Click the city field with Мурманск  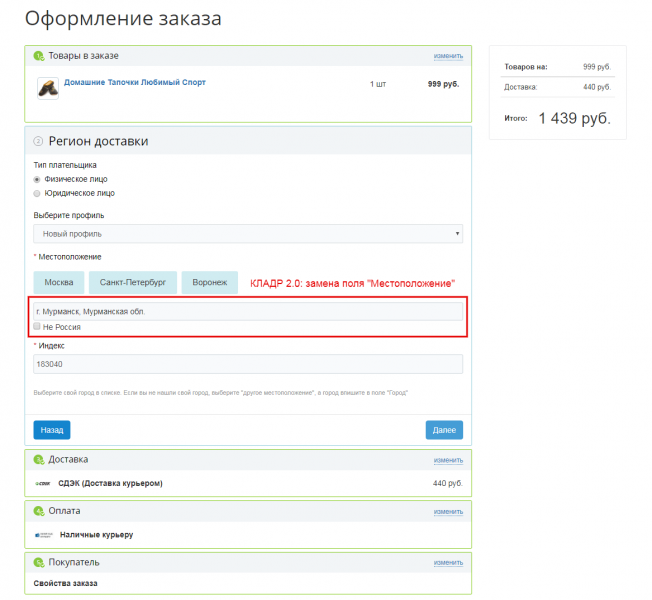[x=247, y=311]
